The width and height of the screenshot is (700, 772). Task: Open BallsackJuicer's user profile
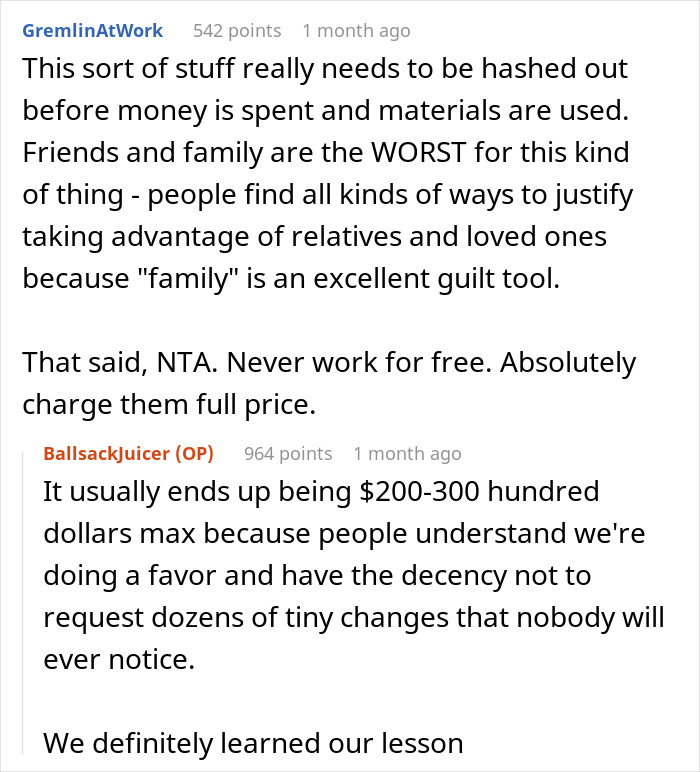(x=107, y=453)
